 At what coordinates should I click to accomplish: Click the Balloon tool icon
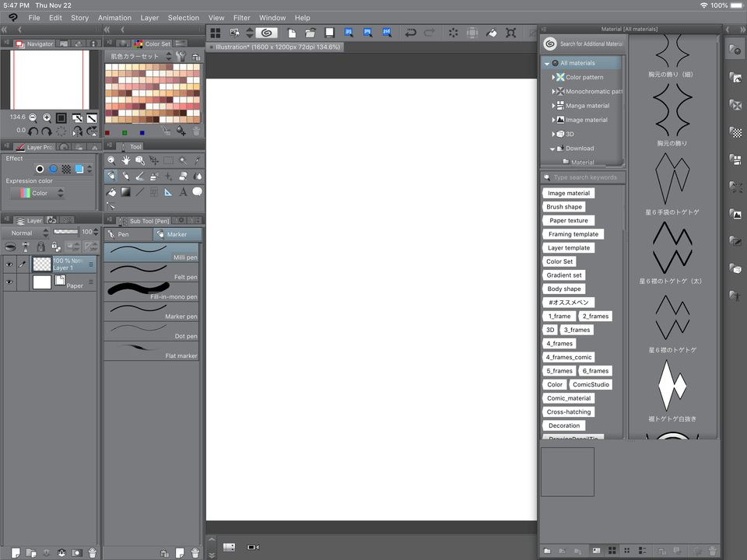point(197,192)
